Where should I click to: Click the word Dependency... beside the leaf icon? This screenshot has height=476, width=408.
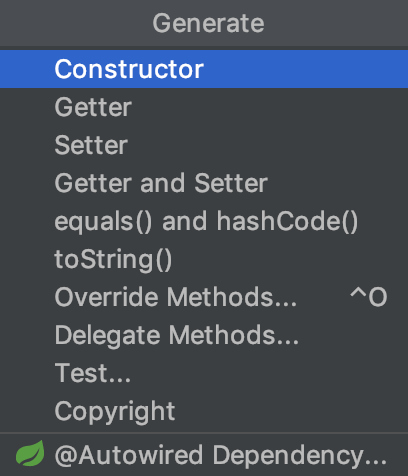300,456
